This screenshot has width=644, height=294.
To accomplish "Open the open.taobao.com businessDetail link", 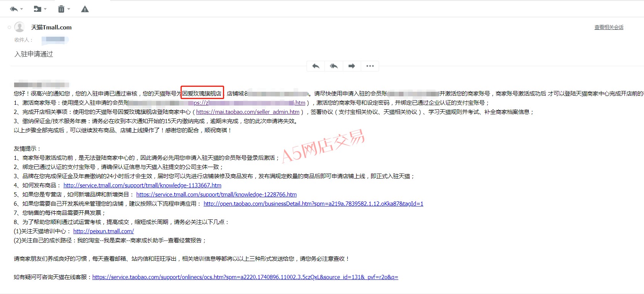I will [x=313, y=204].
